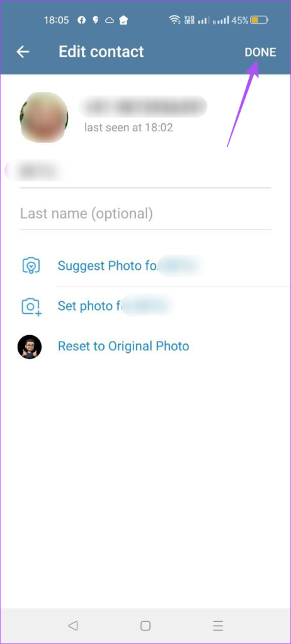Image resolution: width=291 pixels, height=644 pixels.
Task: Tap the cloud notification icon
Action: (109, 19)
